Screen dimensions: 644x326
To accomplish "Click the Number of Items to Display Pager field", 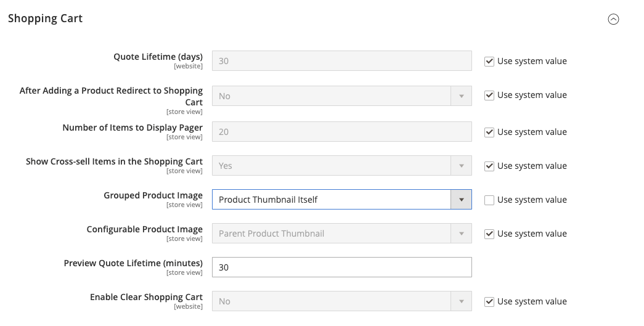I will [341, 132].
